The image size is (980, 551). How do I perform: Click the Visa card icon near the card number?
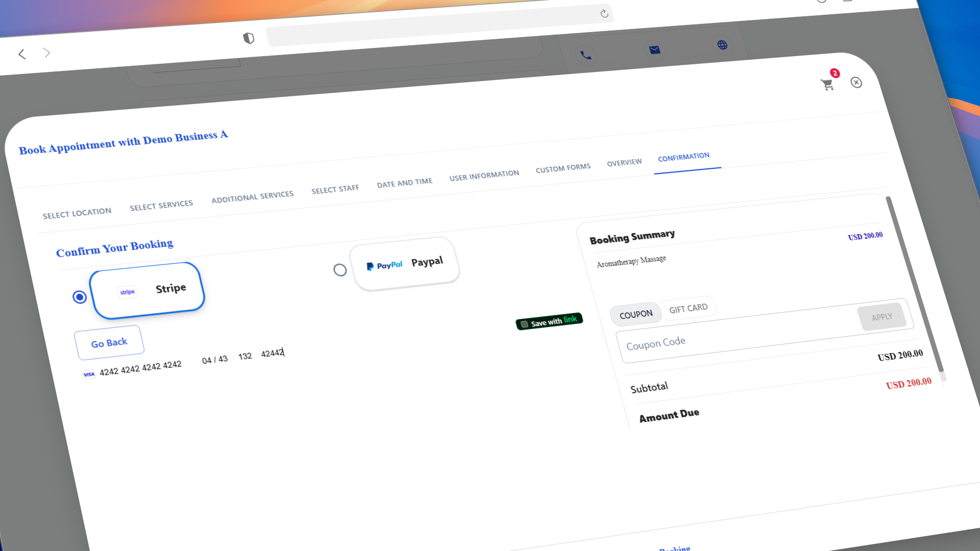[x=88, y=374]
